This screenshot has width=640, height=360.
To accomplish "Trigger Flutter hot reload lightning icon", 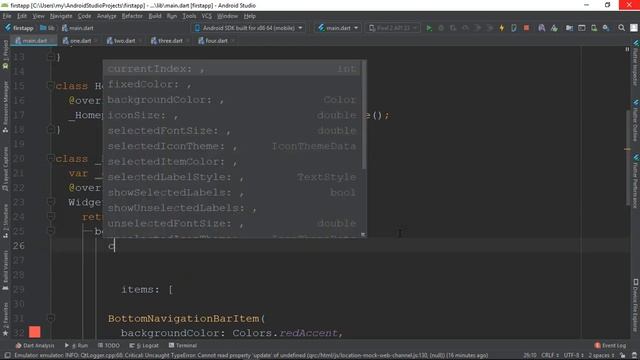I will (502, 28).
